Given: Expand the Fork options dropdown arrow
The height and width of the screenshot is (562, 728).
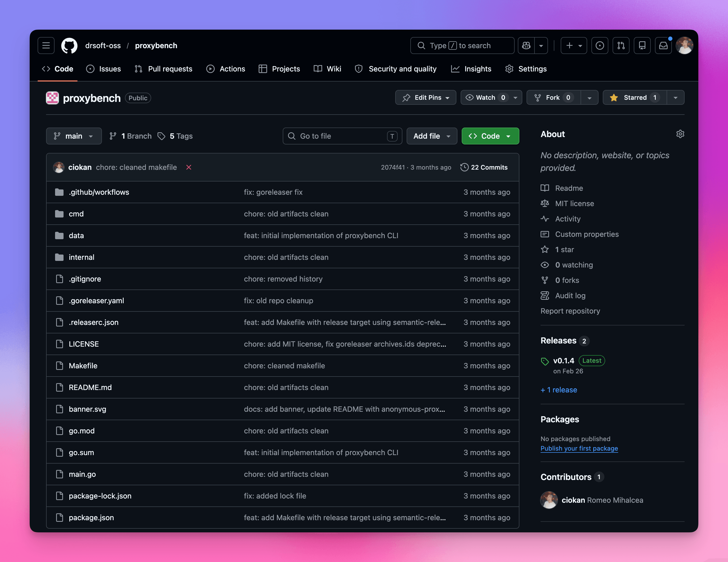Looking at the screenshot, I should click(589, 98).
